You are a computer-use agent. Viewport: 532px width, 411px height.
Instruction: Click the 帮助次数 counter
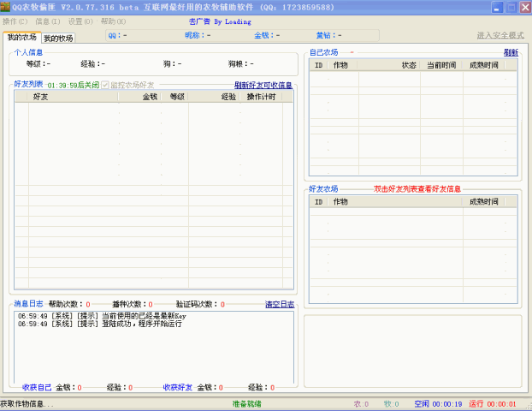tap(69, 304)
